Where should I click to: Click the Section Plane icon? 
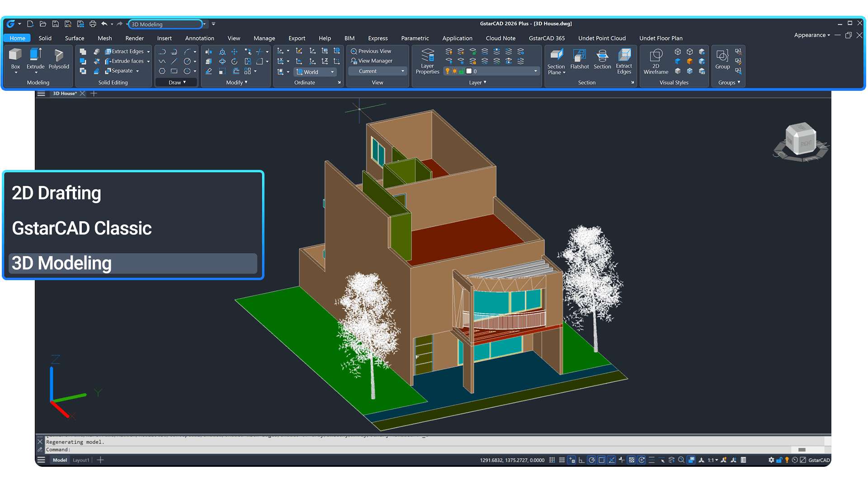tap(556, 55)
